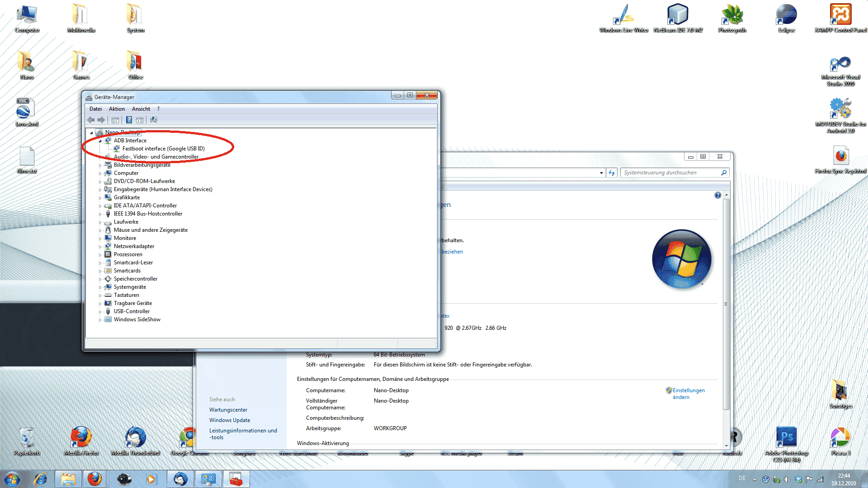Click the Forward arrow in Geräte-Manager toolbar
The width and height of the screenshot is (868, 488).
click(101, 120)
